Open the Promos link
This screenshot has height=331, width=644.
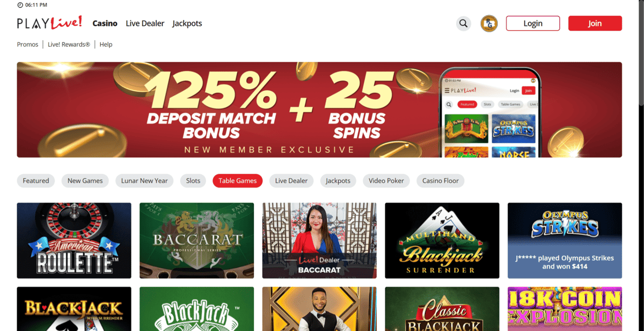[27, 45]
